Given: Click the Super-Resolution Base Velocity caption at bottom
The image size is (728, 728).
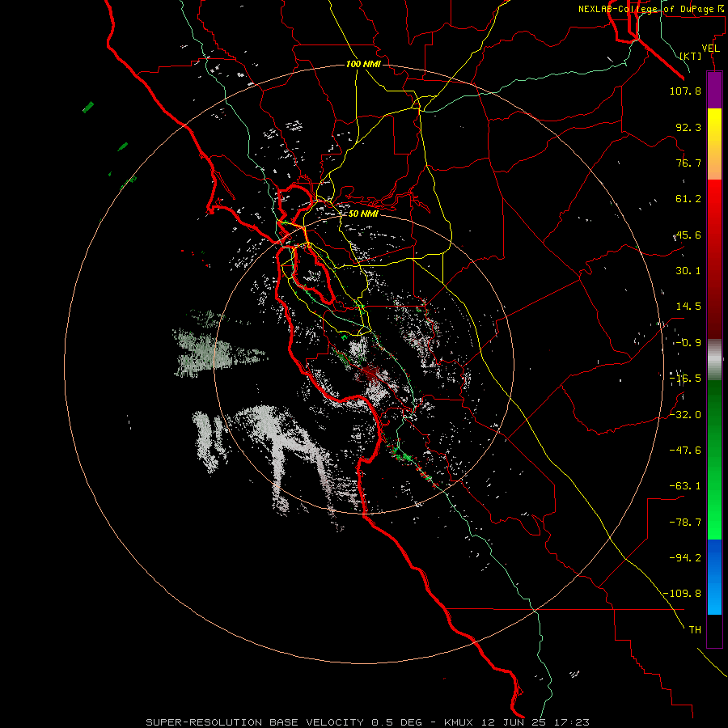Looking at the screenshot, I should pyautogui.click(x=368, y=722).
